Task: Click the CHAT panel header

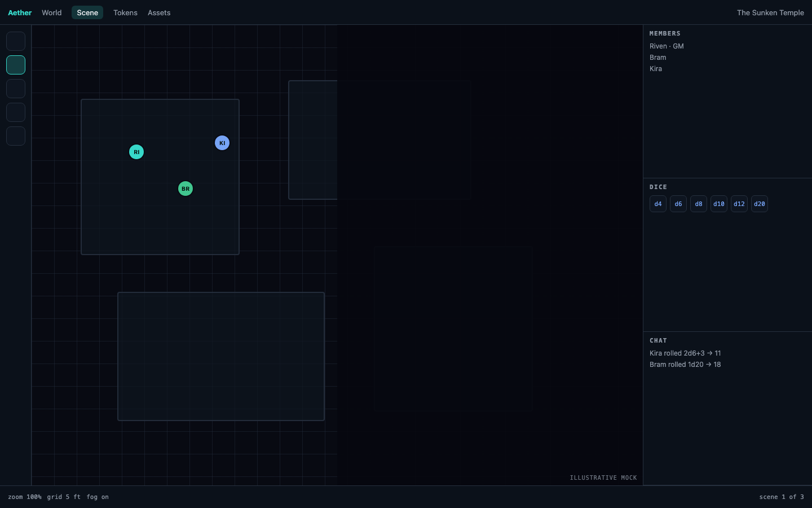Action: pyautogui.click(x=658, y=340)
